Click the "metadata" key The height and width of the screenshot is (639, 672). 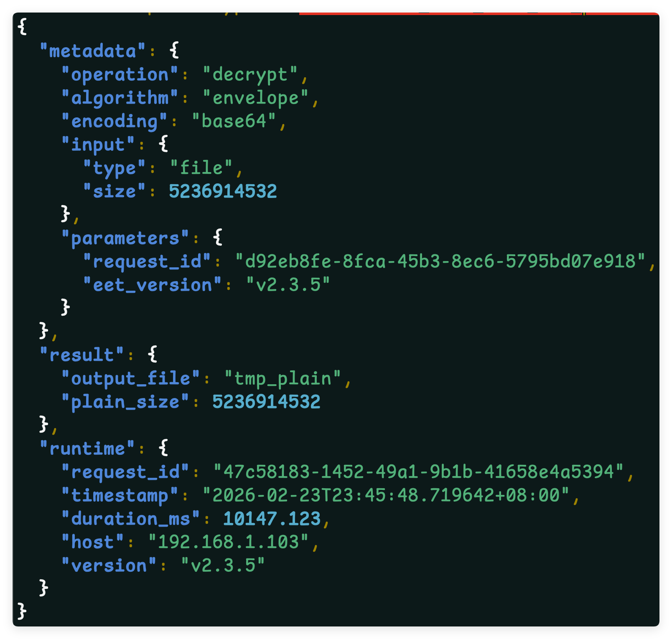(x=92, y=51)
